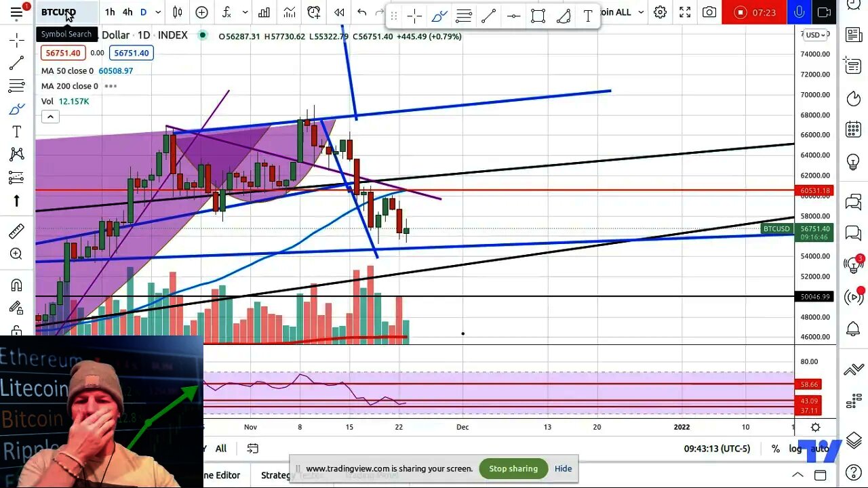Select the D daily timeframe
This screenshot has height=488, width=868.
point(143,12)
